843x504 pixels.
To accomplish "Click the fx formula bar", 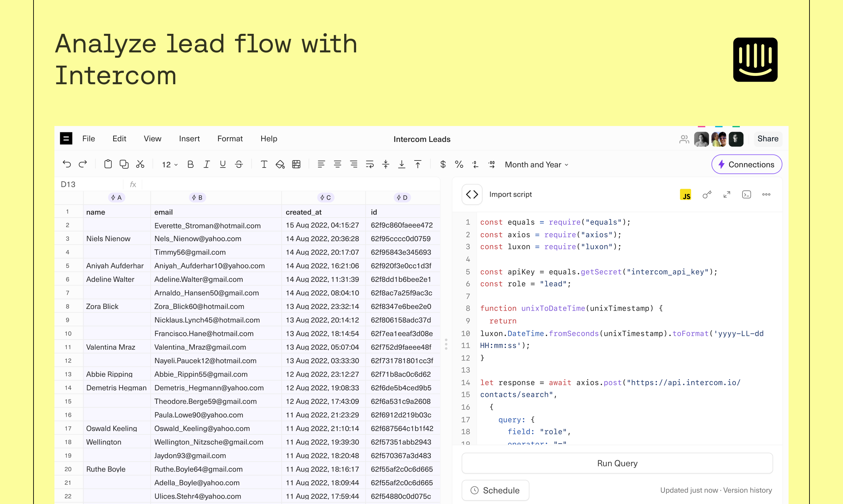I will [291, 184].
